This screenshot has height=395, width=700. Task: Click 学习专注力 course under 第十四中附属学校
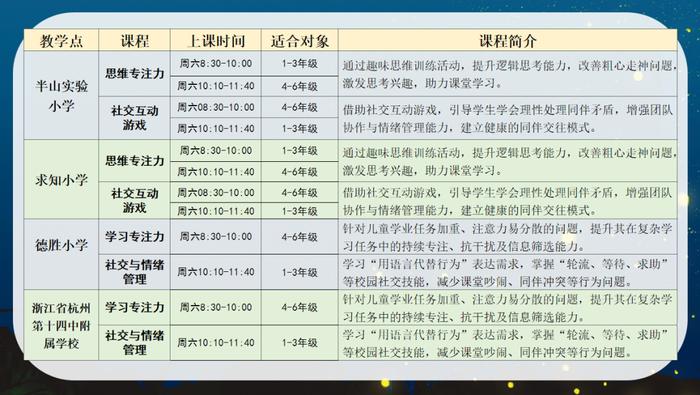pyautogui.click(x=134, y=308)
